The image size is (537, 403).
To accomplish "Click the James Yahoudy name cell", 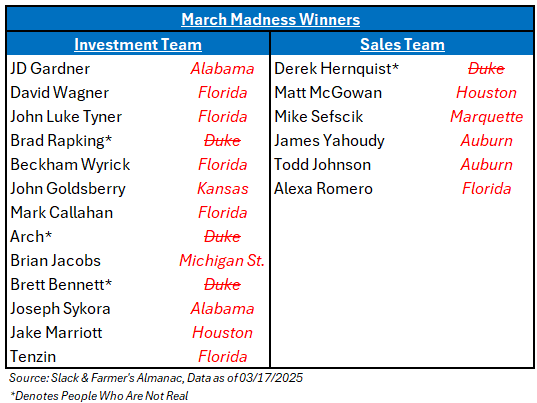I will click(329, 141).
